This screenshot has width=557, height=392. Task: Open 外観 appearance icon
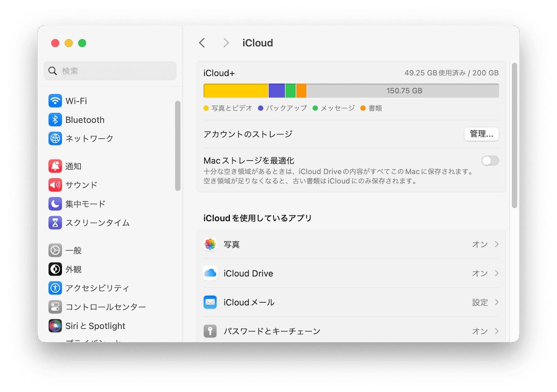[x=55, y=269]
